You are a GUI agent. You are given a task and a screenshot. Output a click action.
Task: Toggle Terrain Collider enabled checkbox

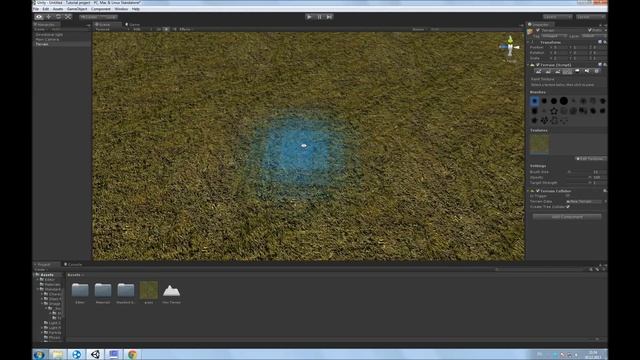click(x=538, y=191)
